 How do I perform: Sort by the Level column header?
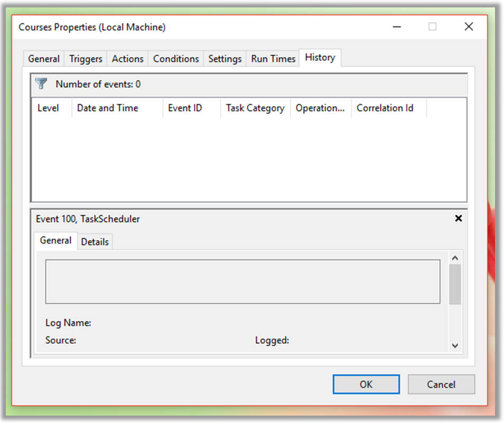[51, 108]
